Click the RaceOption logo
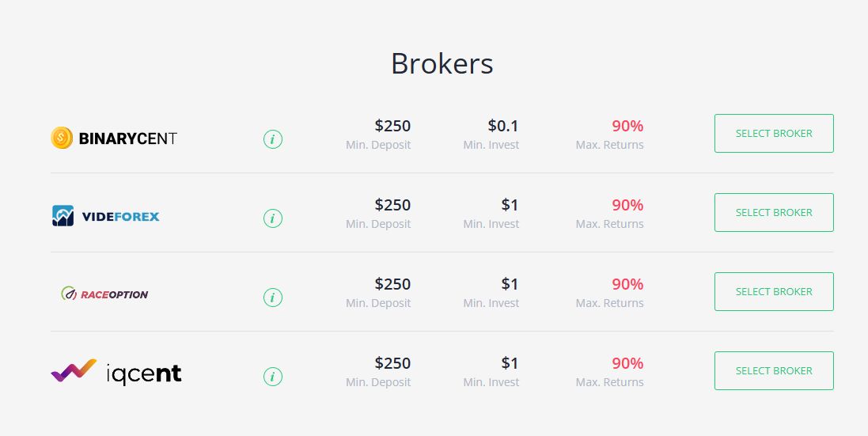 click(104, 294)
